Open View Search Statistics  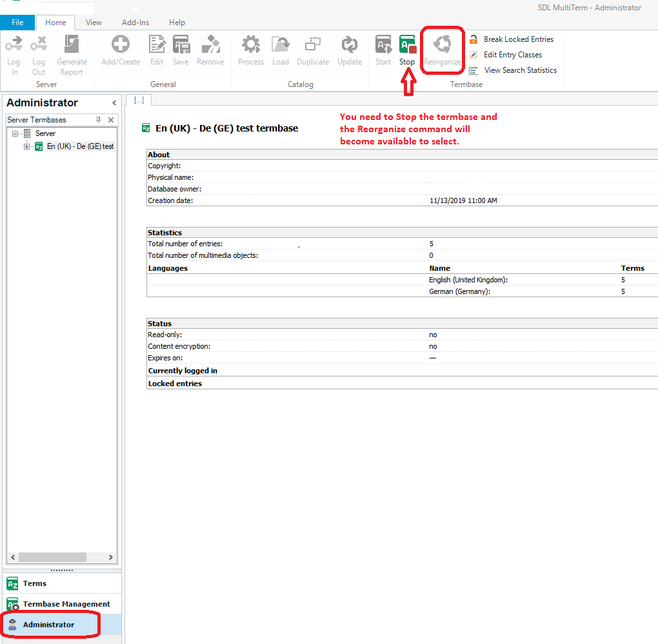(520, 70)
